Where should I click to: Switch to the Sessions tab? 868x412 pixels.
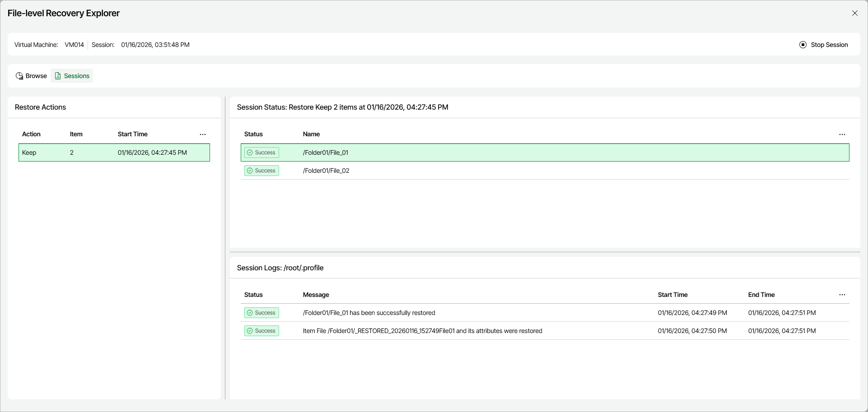pyautogui.click(x=72, y=76)
